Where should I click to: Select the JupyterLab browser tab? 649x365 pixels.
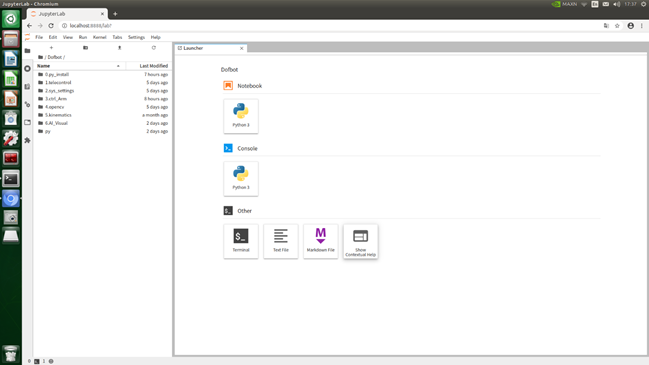[66, 14]
